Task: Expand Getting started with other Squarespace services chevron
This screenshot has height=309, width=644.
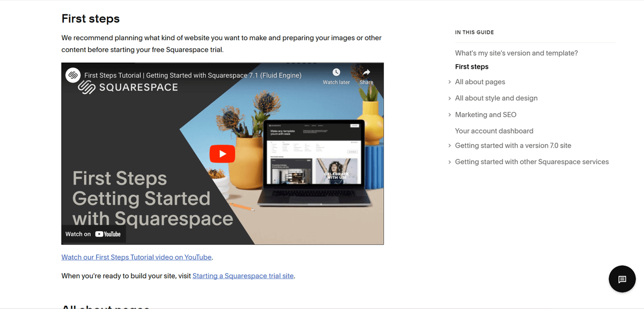Action: 450,162
